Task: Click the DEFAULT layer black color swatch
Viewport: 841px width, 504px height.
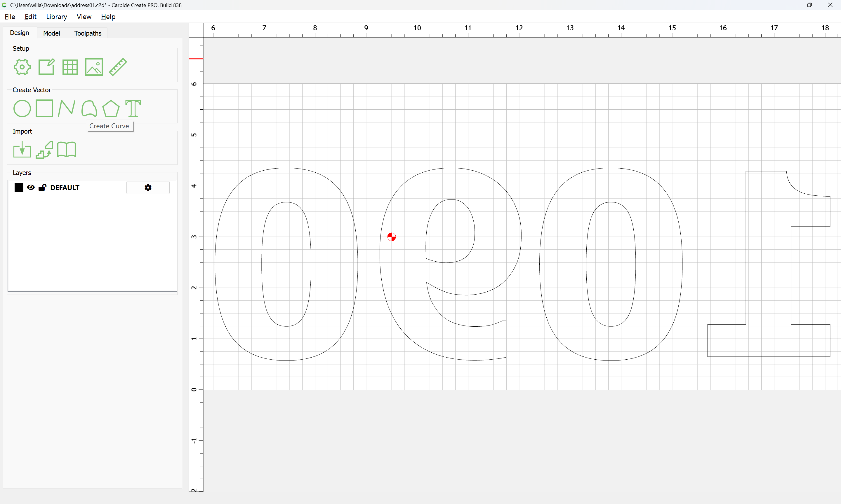Action: pos(19,188)
